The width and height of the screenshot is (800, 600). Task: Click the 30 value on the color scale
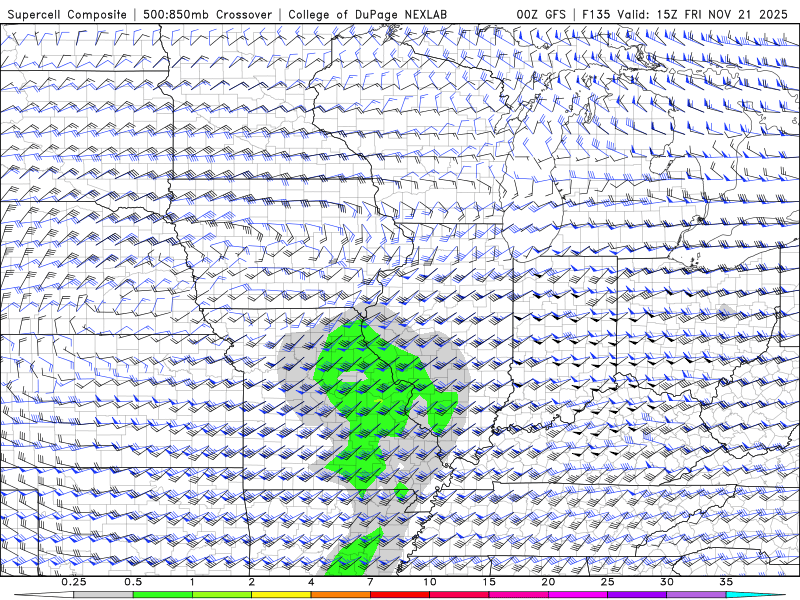point(667,582)
